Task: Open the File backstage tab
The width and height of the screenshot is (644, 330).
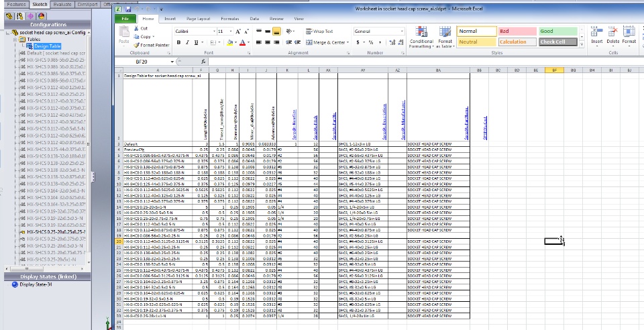Action: tap(125, 19)
